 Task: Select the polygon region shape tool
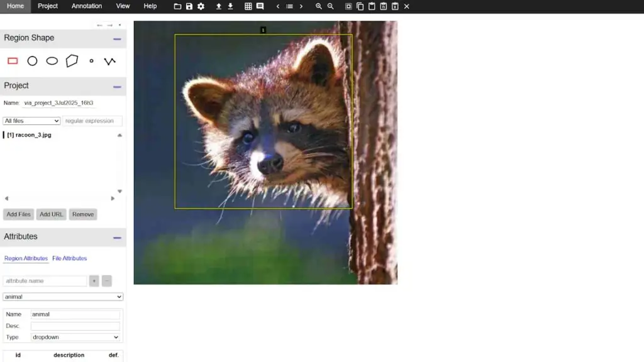(72, 61)
